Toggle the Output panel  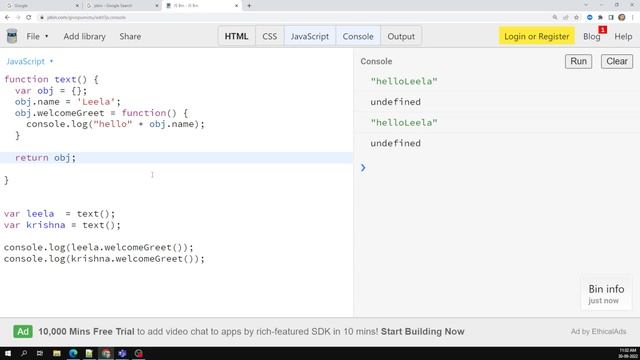click(x=401, y=36)
